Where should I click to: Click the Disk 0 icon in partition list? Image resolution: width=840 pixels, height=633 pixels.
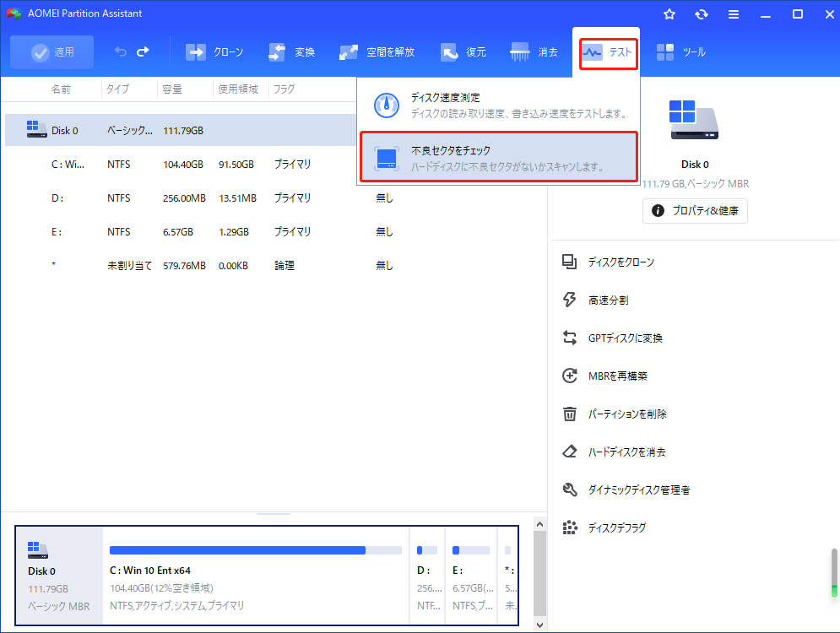[x=36, y=129]
